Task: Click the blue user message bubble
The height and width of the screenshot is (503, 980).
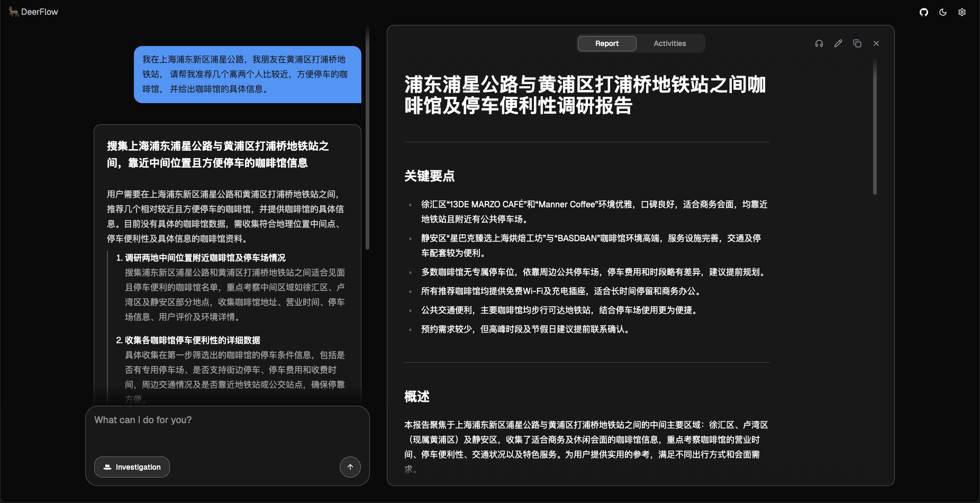Action: (x=247, y=75)
